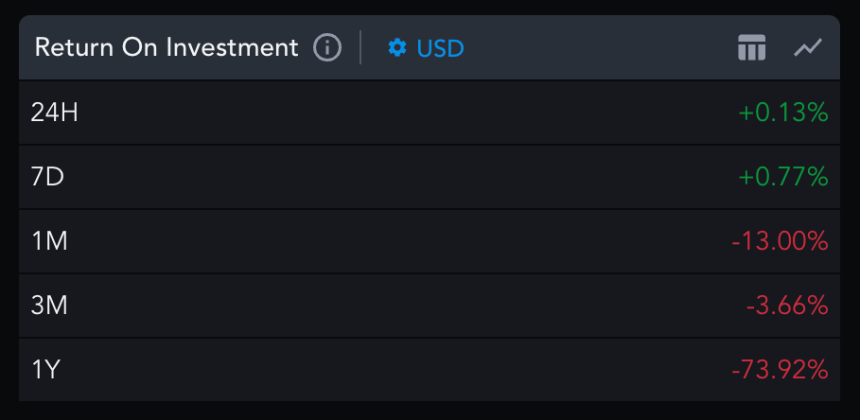Click the -3.66% return value
This screenshot has width=860, height=420.
click(787, 305)
